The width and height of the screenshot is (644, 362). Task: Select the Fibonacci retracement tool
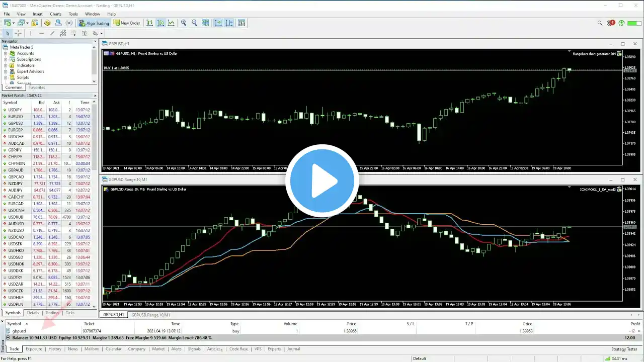pyautogui.click(x=74, y=33)
